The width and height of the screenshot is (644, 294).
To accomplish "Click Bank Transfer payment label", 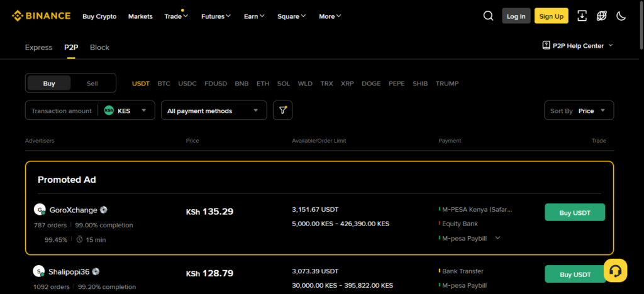I will pyautogui.click(x=462, y=271).
